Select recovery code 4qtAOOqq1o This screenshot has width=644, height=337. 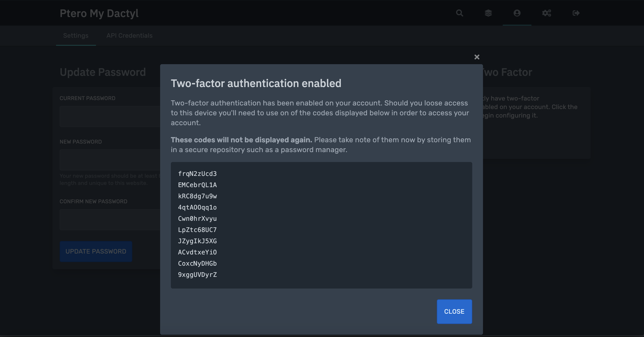pyautogui.click(x=197, y=207)
